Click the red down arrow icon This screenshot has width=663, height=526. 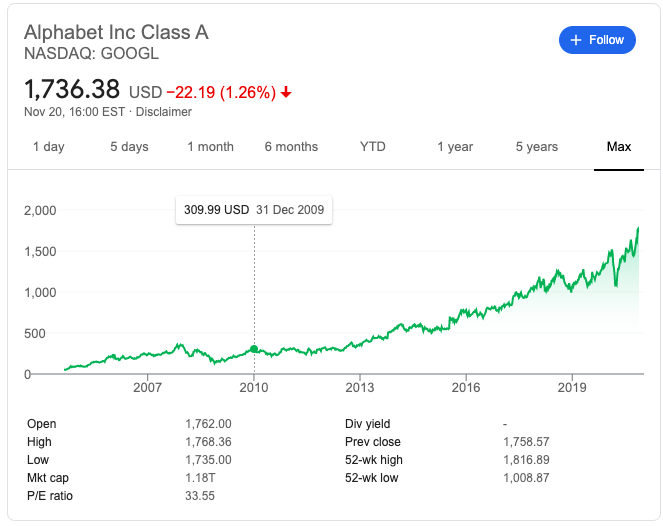tap(286, 92)
